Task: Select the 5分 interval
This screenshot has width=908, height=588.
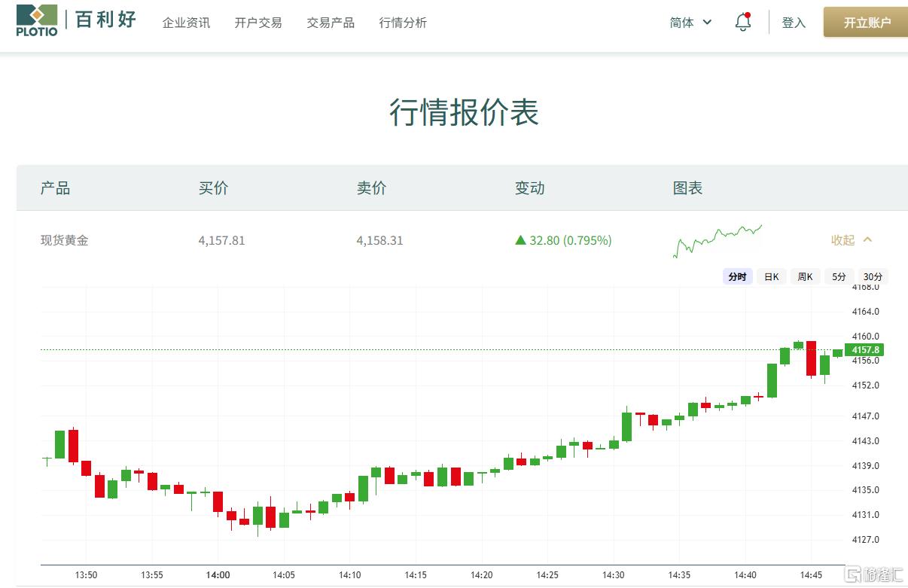Action: [x=839, y=276]
